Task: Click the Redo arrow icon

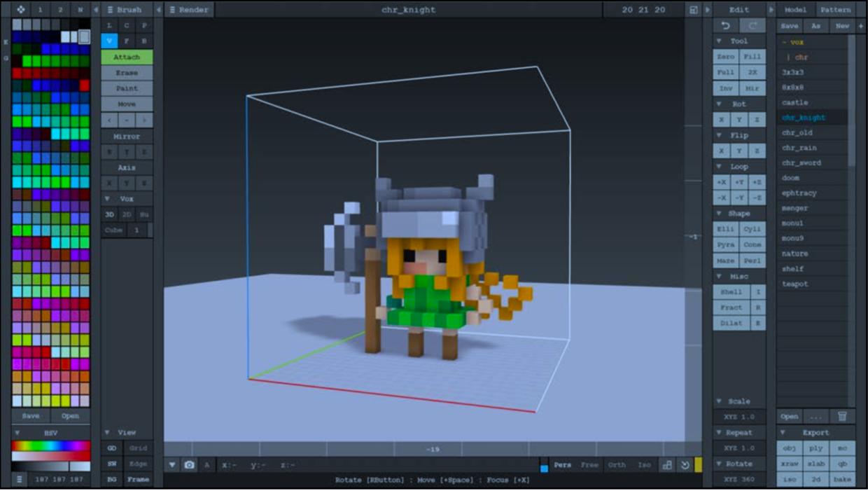Action: [x=753, y=26]
